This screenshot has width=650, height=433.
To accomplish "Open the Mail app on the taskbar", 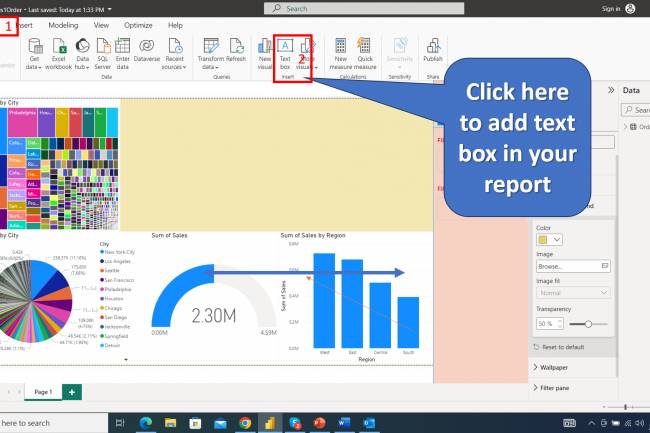I will (x=220, y=423).
